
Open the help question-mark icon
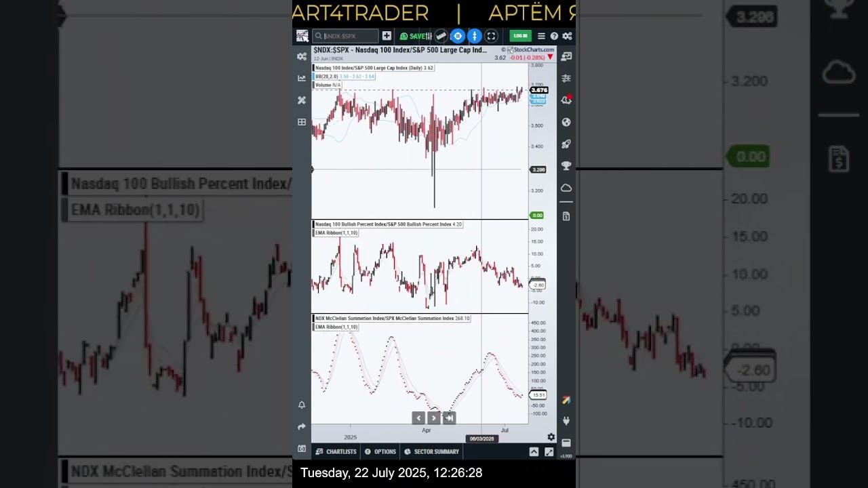pos(554,36)
